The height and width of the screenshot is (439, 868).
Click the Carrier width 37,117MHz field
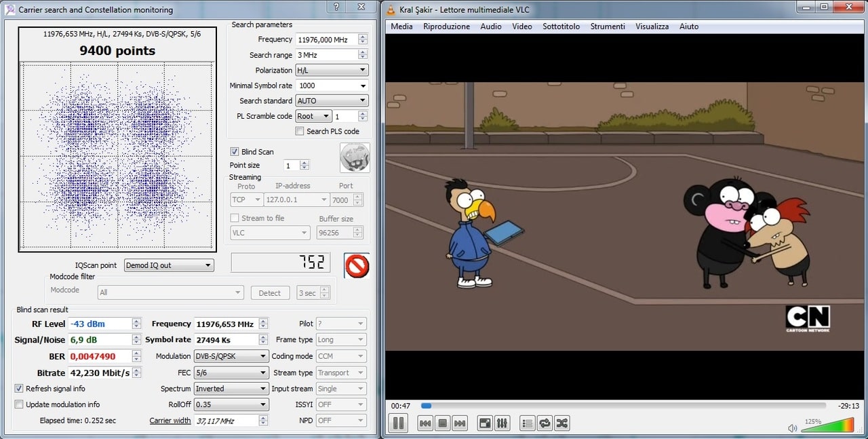point(226,421)
